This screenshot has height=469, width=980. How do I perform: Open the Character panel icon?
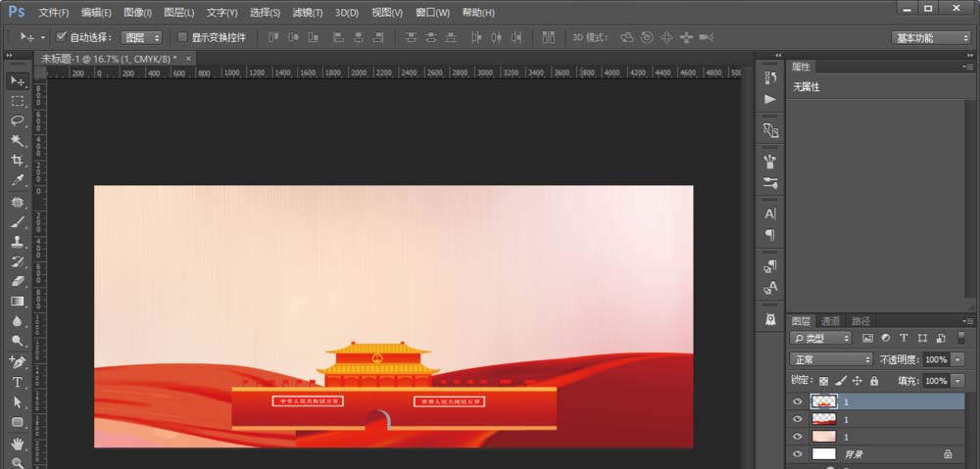[x=770, y=214]
